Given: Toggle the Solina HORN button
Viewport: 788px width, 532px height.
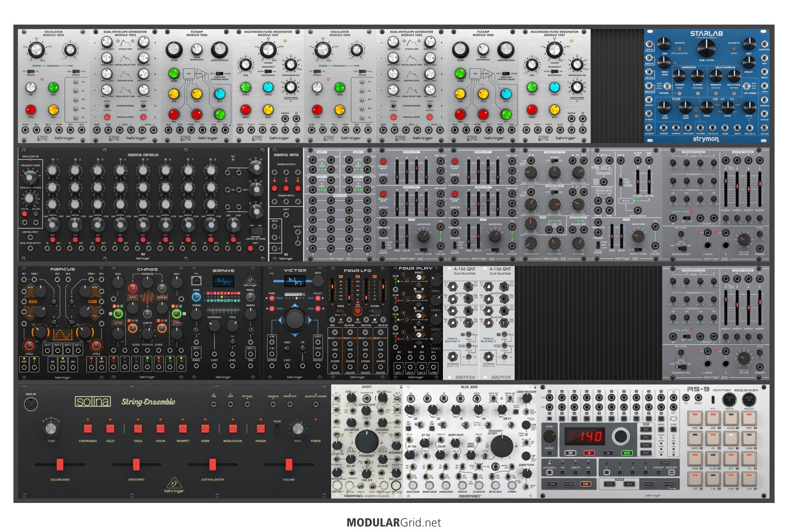Looking at the screenshot, I should pyautogui.click(x=205, y=428).
